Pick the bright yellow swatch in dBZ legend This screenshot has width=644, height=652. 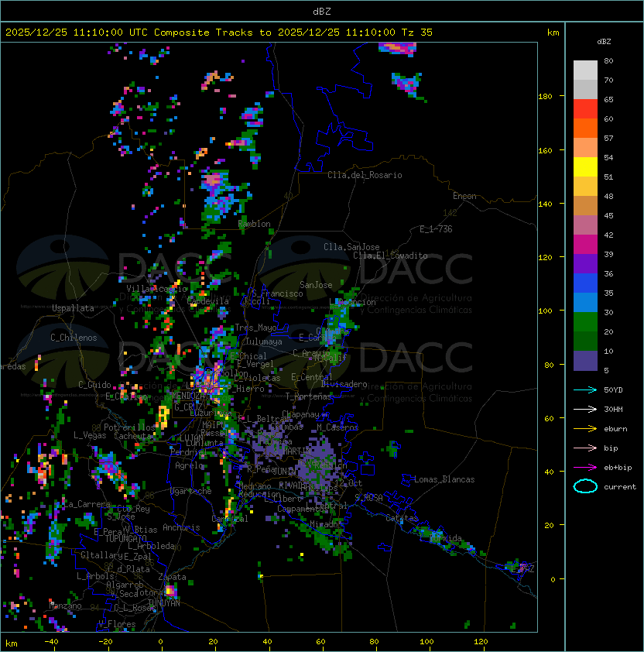click(x=585, y=166)
